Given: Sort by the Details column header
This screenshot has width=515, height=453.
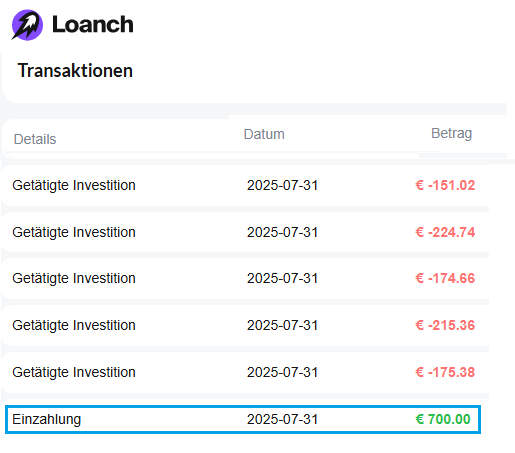Looking at the screenshot, I should (x=35, y=139).
